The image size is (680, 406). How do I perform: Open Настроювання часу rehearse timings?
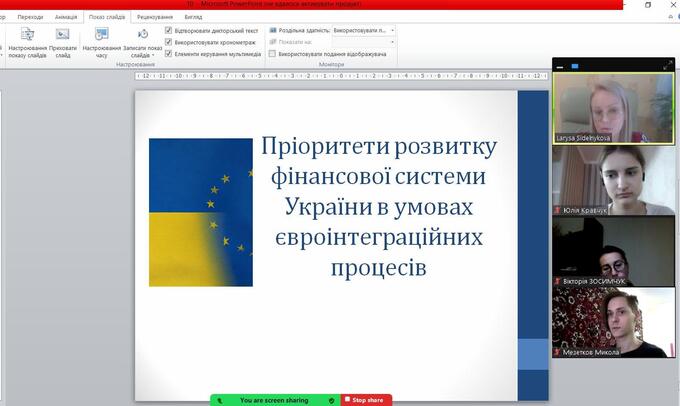point(101,42)
